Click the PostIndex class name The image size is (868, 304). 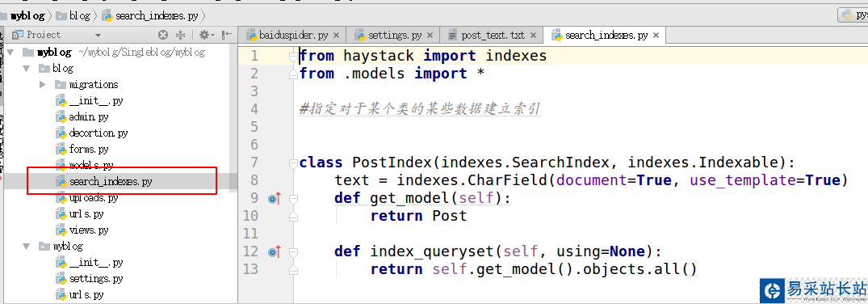pos(392,163)
